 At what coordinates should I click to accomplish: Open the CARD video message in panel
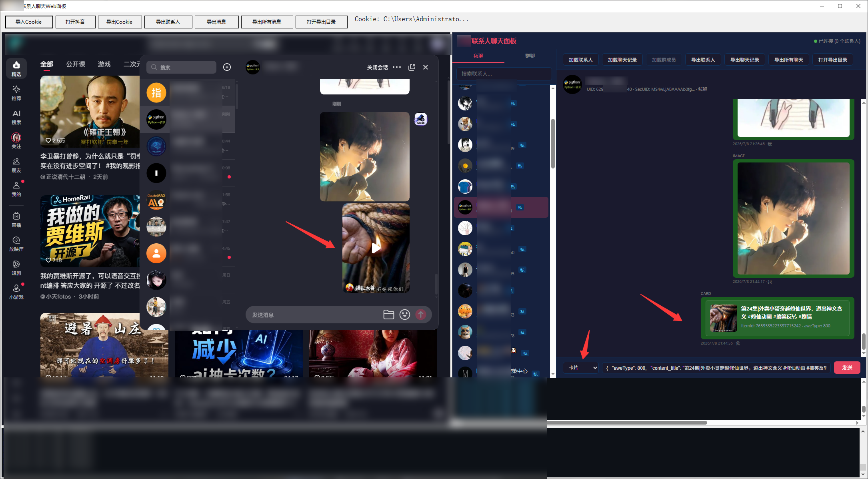point(777,318)
